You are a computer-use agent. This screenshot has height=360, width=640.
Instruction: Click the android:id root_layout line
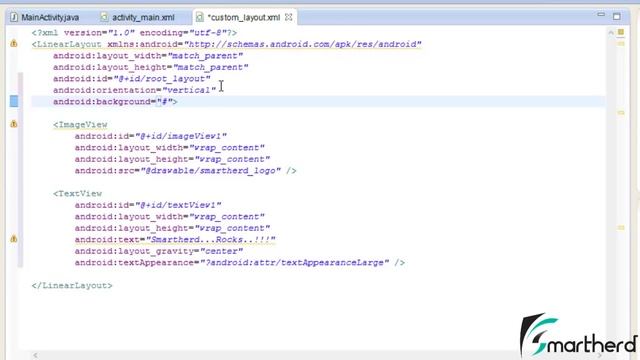(132, 79)
